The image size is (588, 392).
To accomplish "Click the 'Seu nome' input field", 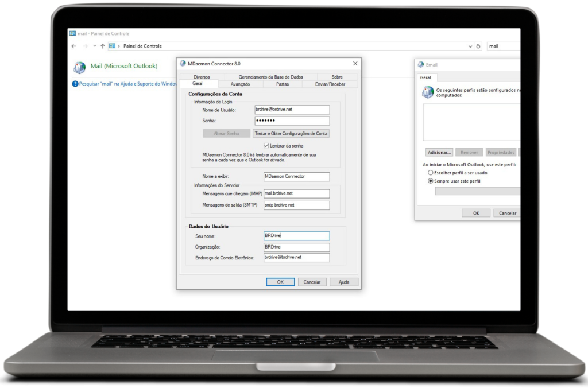I will click(x=297, y=236).
